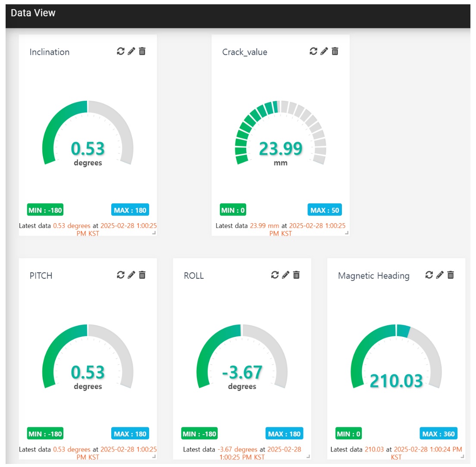Click the ROLL MIN : -180 badge
The image size is (476, 467).
tap(200, 434)
